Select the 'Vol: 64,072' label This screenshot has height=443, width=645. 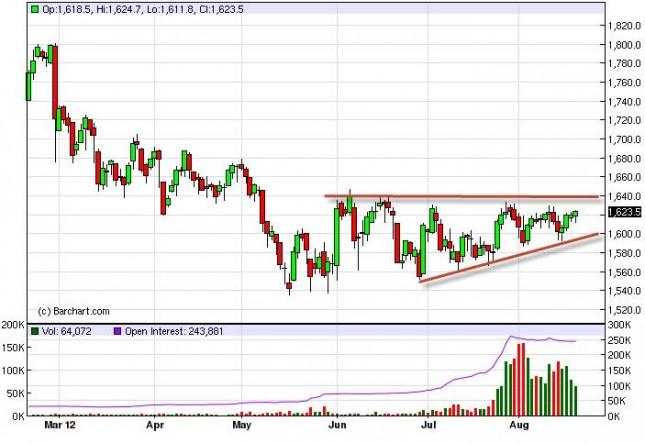tap(66, 331)
